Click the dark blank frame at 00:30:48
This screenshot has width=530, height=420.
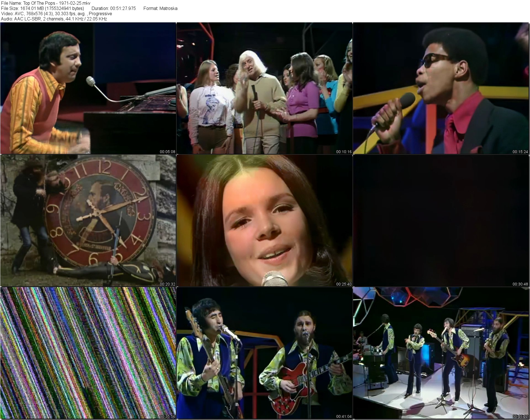[441, 220]
